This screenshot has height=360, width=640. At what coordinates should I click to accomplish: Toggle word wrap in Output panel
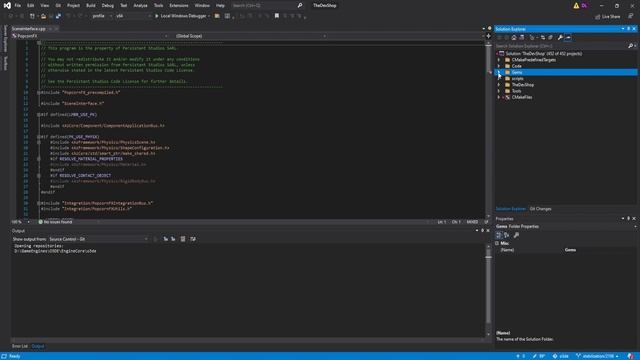coord(193,239)
